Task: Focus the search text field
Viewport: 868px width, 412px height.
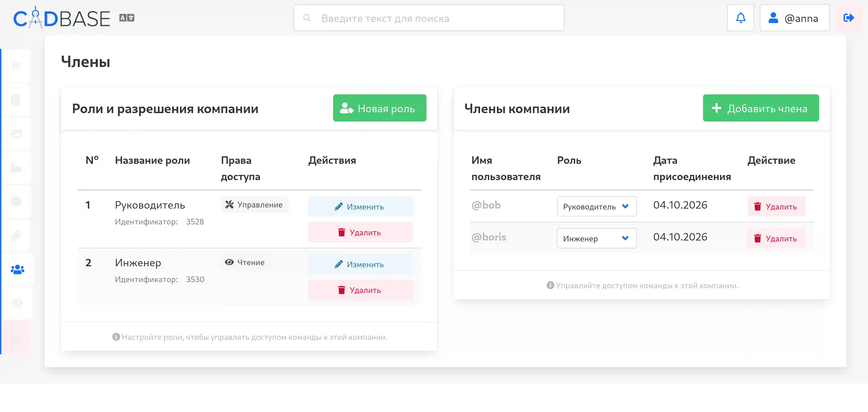Action: [x=429, y=18]
